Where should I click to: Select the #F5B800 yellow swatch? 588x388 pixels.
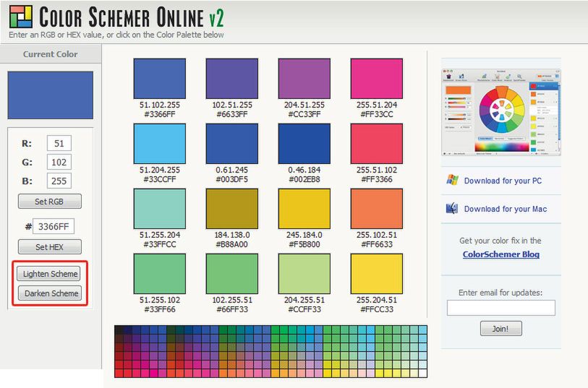click(304, 209)
